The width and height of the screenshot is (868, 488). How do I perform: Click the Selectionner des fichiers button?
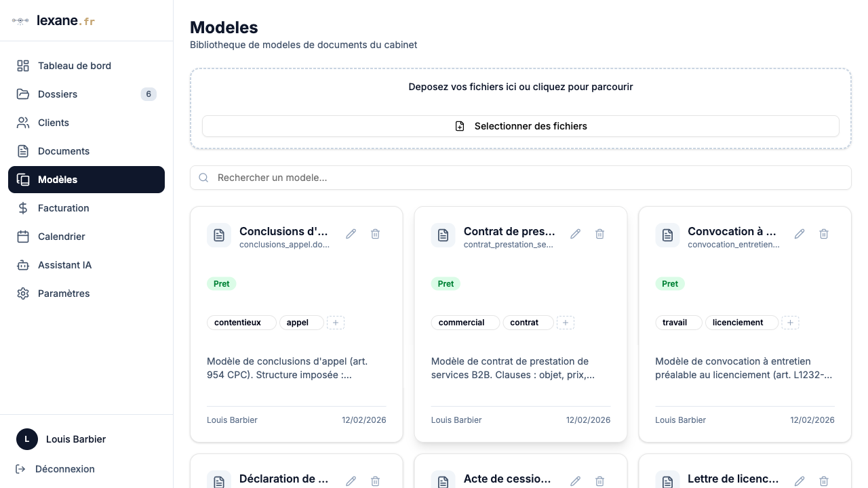tap(520, 126)
